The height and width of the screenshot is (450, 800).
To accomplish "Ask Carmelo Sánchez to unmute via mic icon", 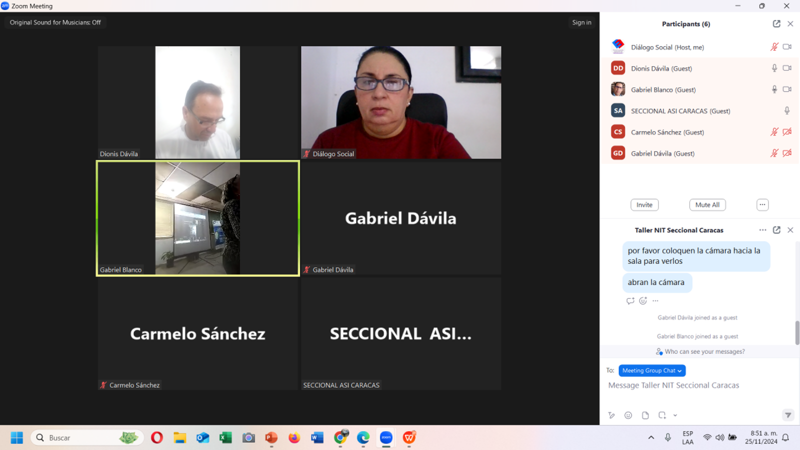I will [x=774, y=132].
